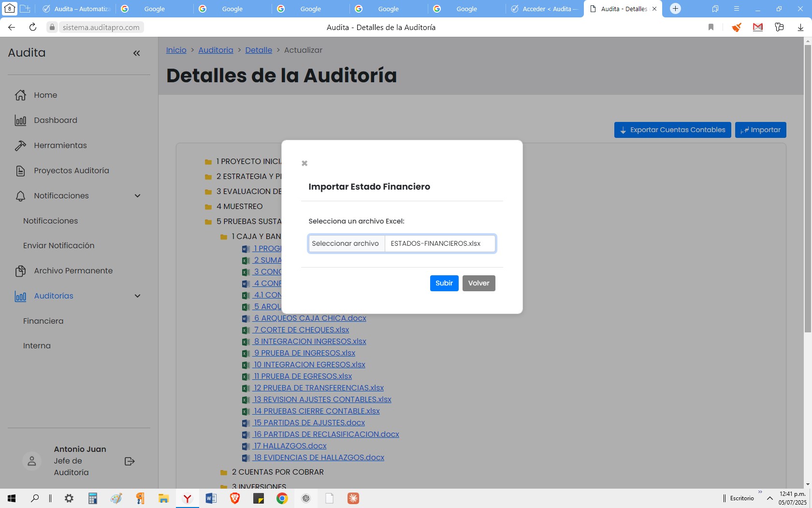
Task: Click the page vertical scrollbar
Action: click(807, 194)
